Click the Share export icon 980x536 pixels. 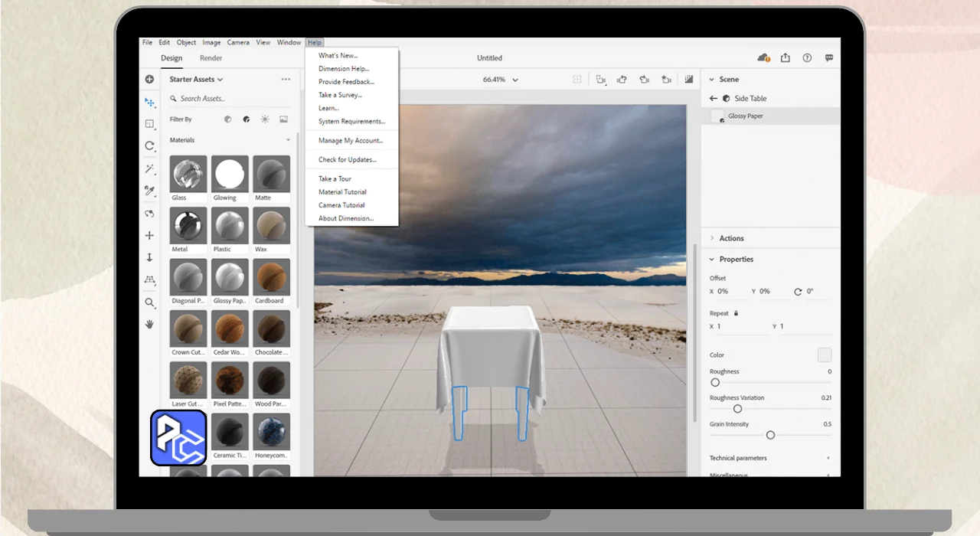pos(785,58)
